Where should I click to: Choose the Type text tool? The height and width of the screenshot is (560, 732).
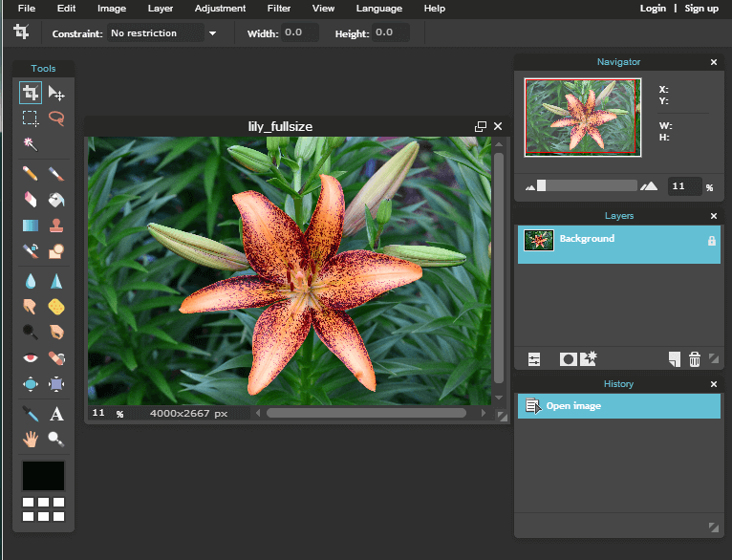[56, 414]
